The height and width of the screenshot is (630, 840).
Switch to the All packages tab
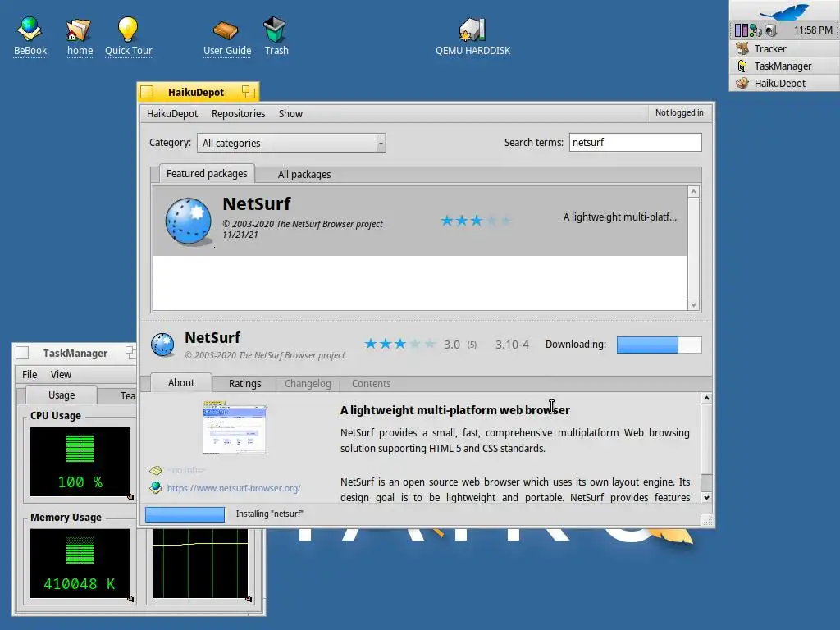(x=304, y=175)
